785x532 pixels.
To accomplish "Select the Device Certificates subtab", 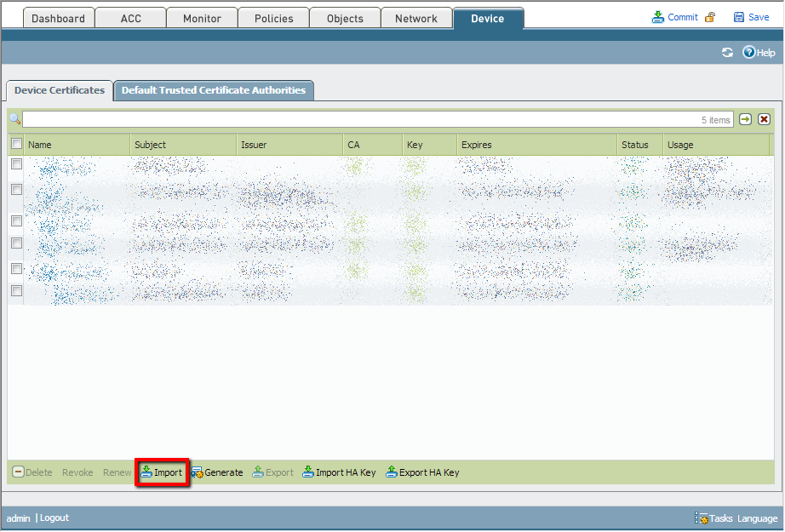I will (x=60, y=90).
